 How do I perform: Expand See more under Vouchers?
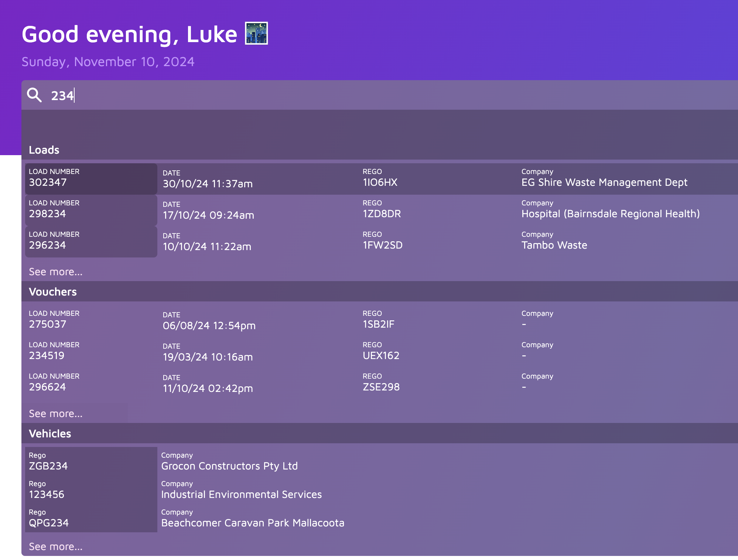56,414
